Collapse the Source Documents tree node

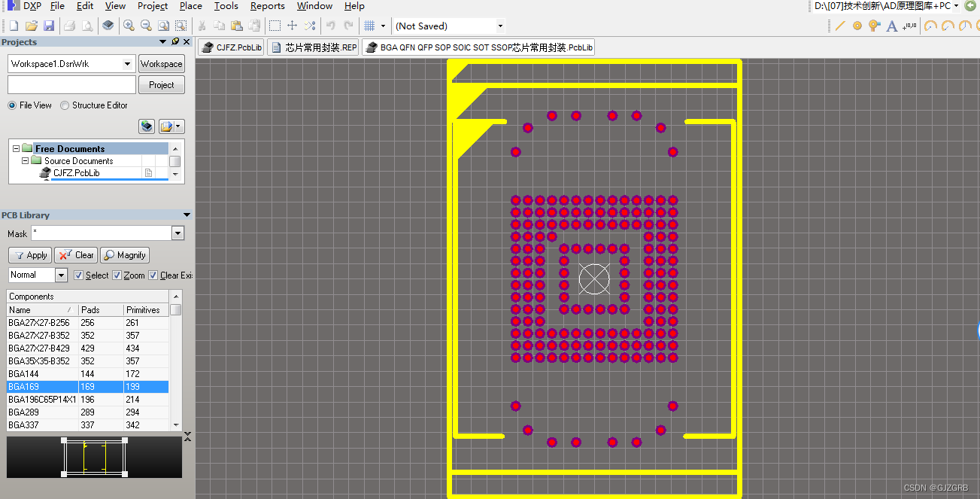[25, 160]
